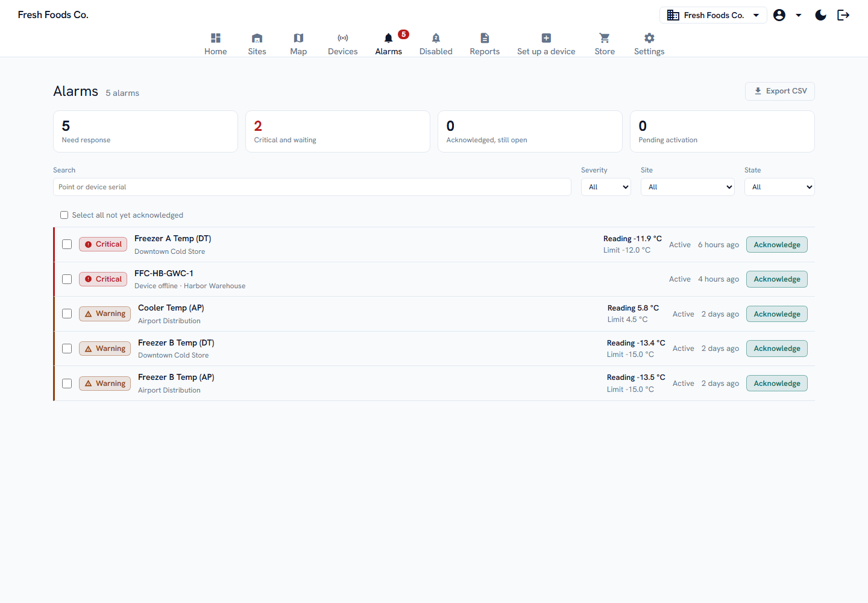The width and height of the screenshot is (868, 603).
Task: Click the Acknowledged, still open card
Action: coord(530,131)
